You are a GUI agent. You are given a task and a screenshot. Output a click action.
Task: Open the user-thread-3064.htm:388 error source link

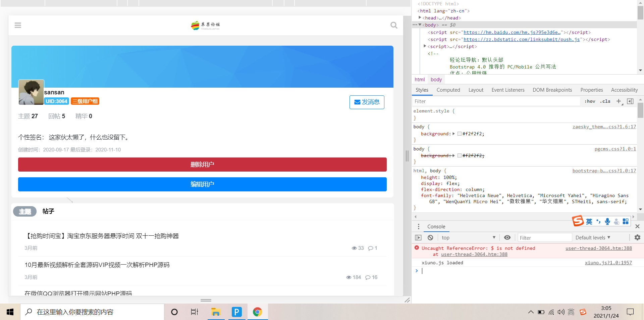click(x=598, y=248)
